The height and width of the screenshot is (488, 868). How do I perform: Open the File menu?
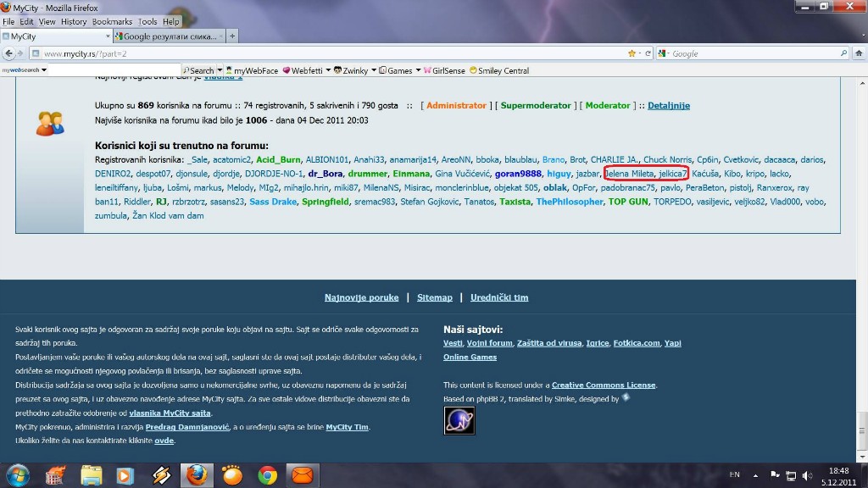coord(8,21)
